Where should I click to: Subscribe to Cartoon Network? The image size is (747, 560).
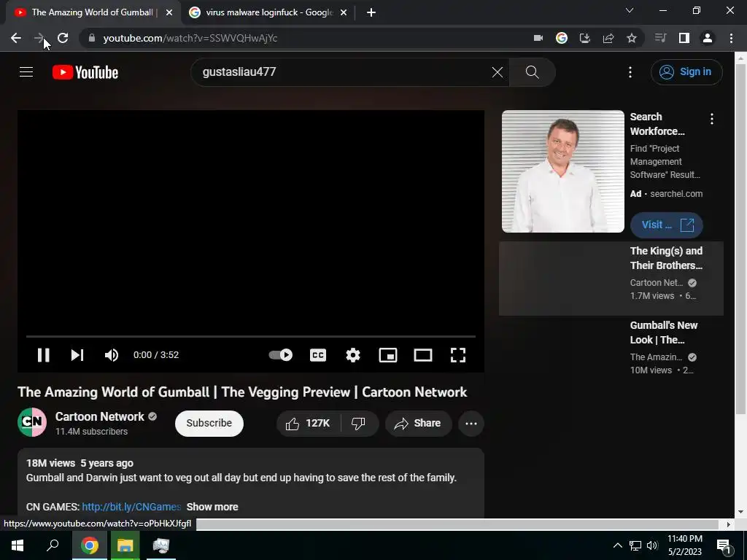(x=209, y=424)
